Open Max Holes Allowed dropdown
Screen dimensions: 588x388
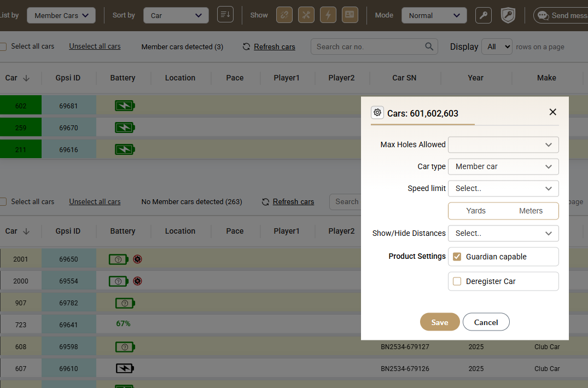coord(503,145)
